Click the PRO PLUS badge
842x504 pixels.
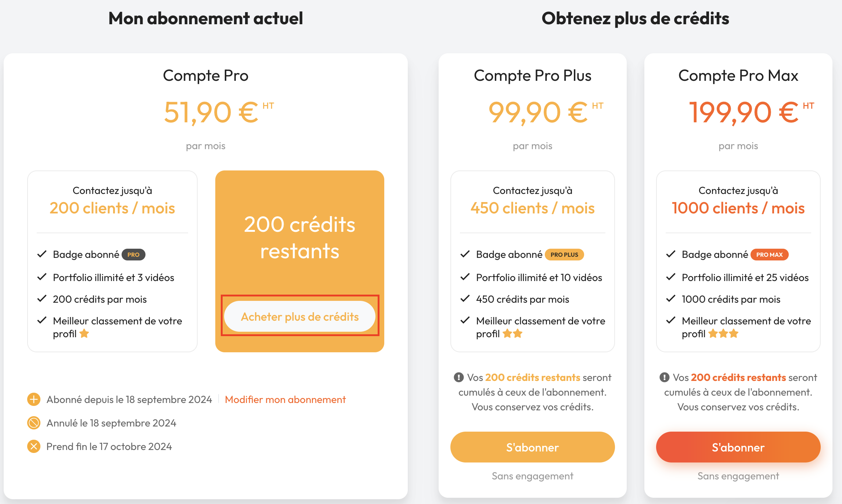tap(564, 255)
